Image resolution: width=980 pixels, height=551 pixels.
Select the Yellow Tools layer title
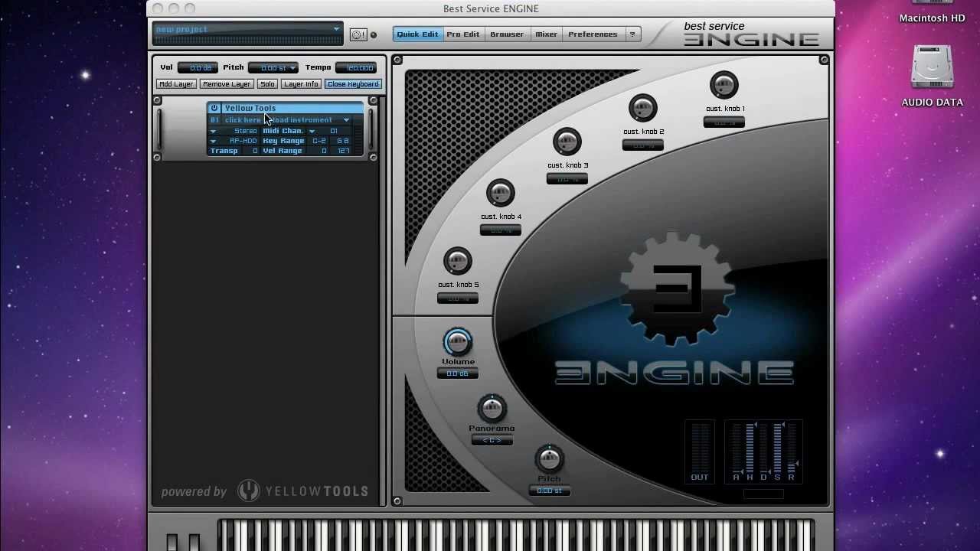(x=250, y=108)
